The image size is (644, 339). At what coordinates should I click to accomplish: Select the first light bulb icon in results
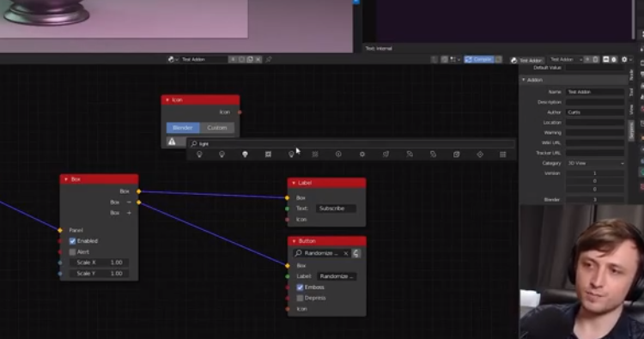(199, 154)
